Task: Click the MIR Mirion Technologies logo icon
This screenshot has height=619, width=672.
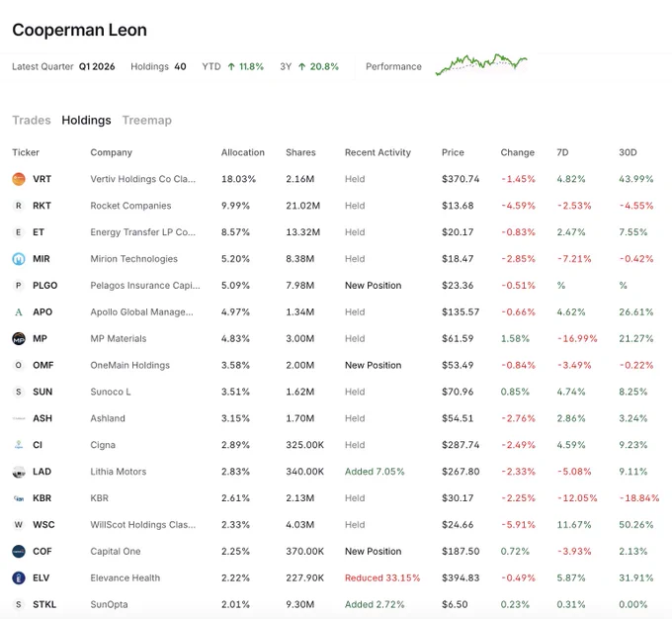Action: pyautogui.click(x=19, y=259)
